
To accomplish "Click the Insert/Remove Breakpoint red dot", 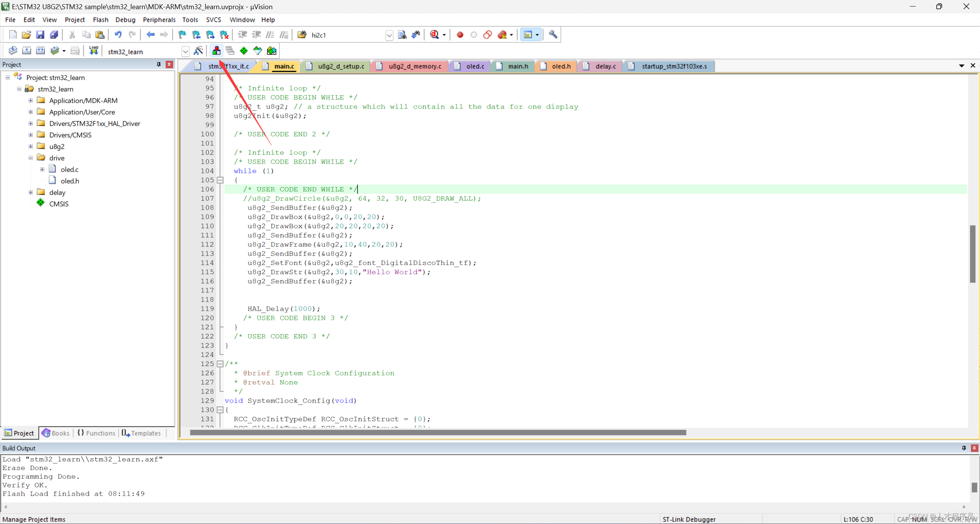I will point(460,35).
